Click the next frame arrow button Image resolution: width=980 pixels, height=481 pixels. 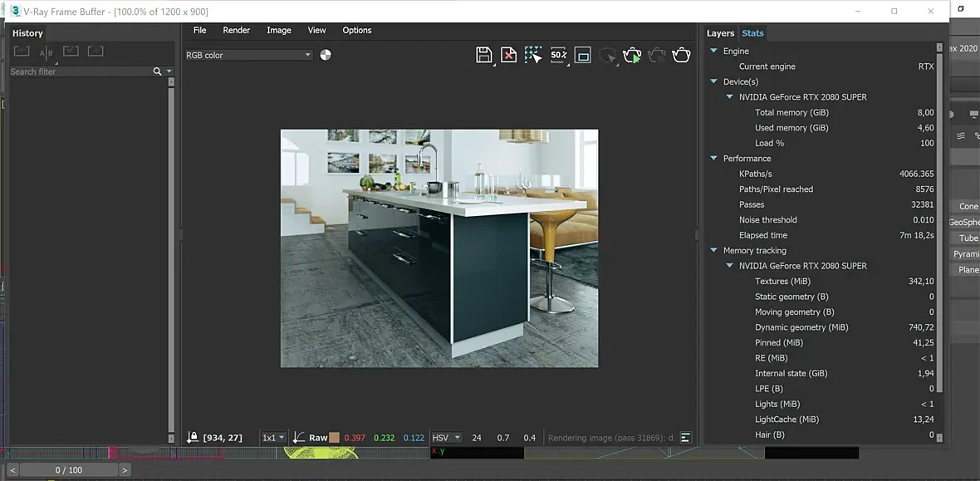(125, 470)
